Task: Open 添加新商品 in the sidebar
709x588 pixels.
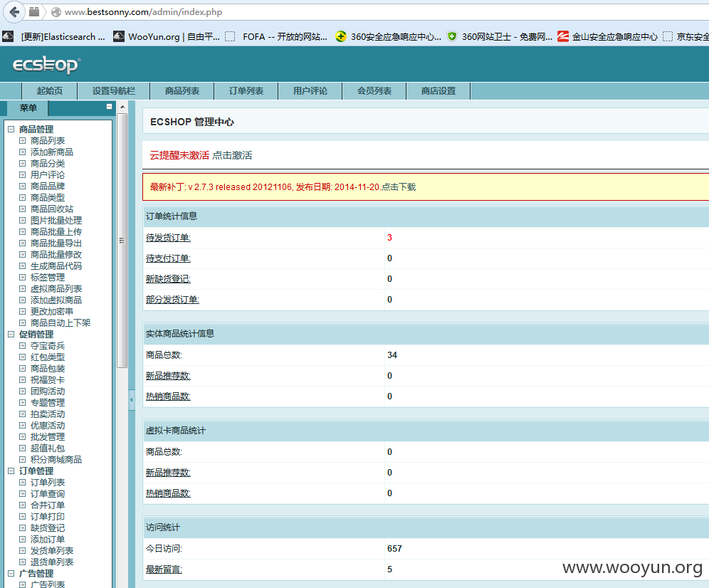Action: point(51,152)
